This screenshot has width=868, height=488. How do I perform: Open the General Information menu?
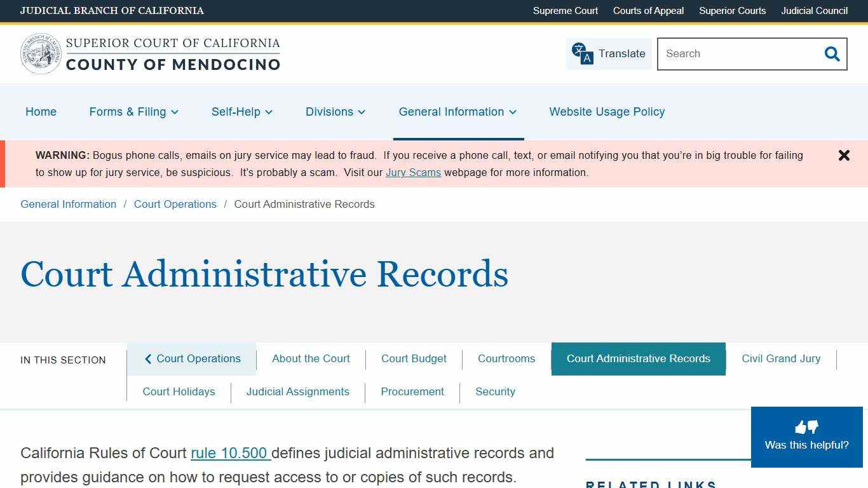(x=458, y=112)
